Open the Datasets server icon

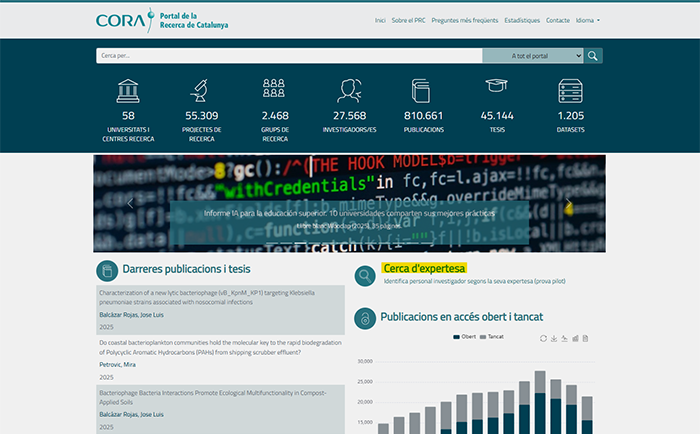click(x=570, y=91)
